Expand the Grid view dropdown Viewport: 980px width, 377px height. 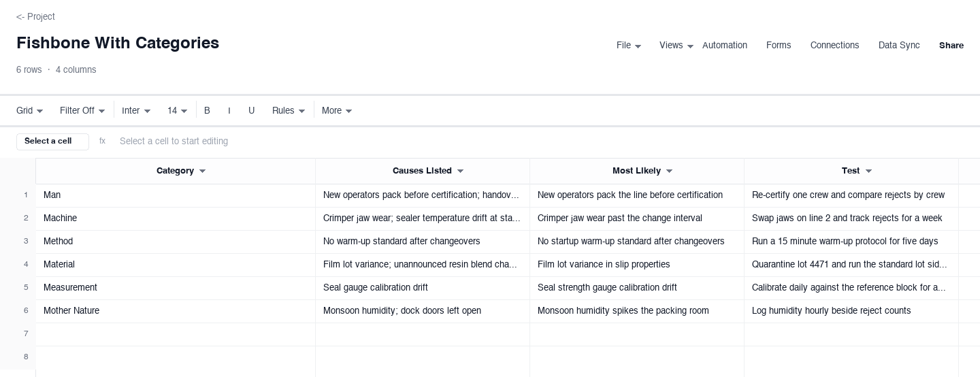tap(29, 111)
